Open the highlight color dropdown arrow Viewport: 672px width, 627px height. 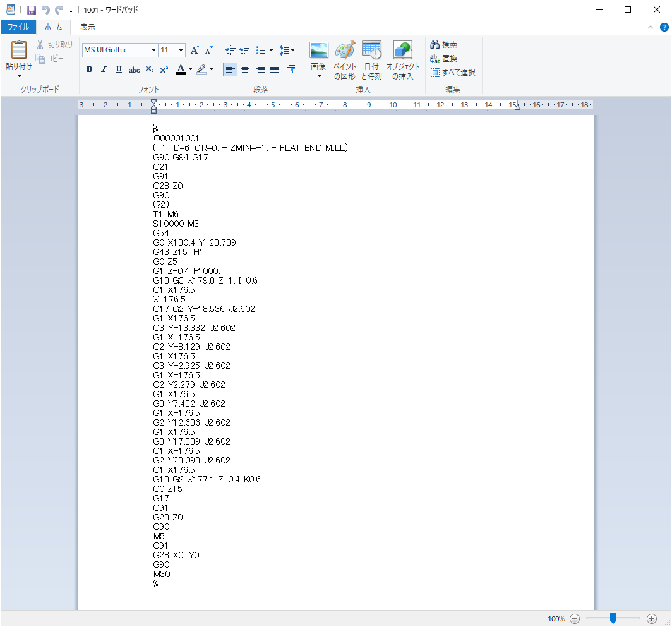tap(212, 69)
